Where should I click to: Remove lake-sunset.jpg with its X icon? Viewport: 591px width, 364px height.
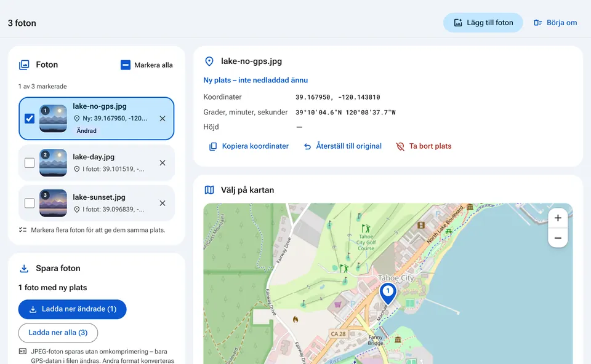click(x=163, y=204)
